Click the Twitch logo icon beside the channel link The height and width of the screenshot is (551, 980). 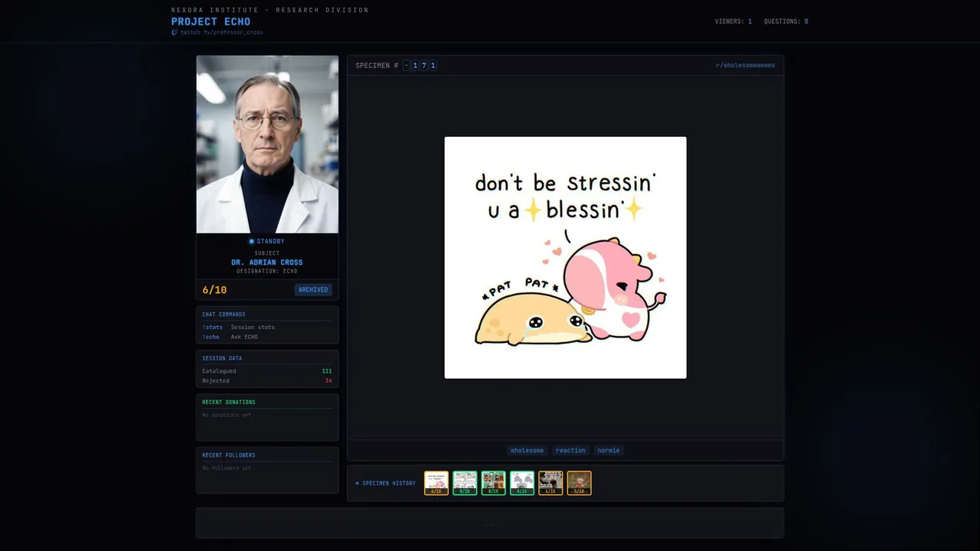(x=175, y=32)
